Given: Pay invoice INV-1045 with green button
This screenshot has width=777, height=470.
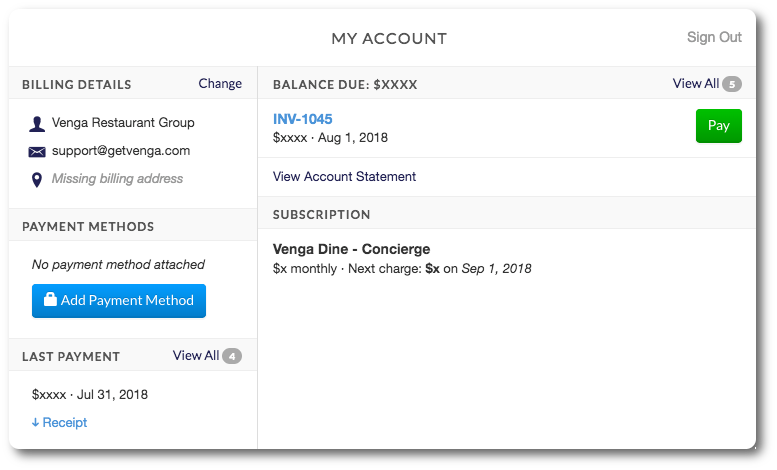Looking at the screenshot, I should (719, 126).
